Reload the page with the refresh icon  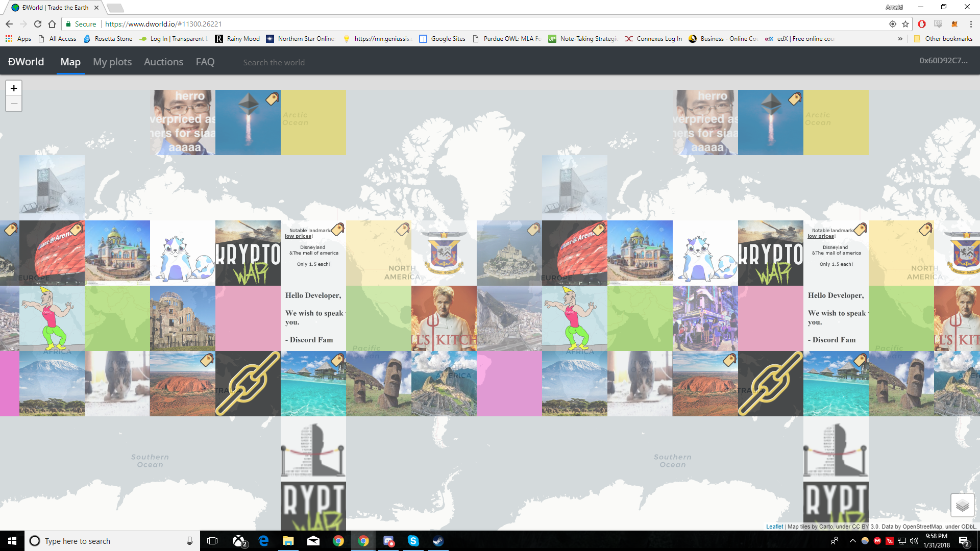tap(37, 24)
